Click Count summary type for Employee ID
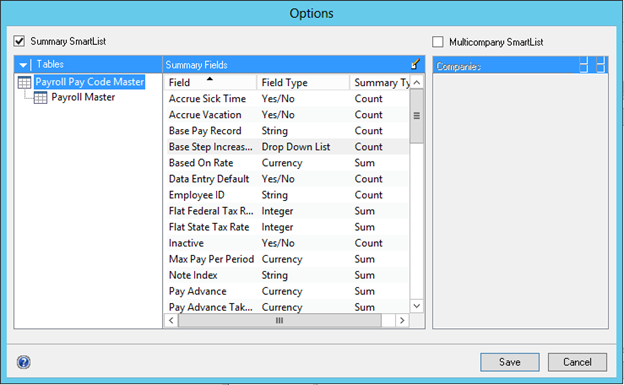 click(369, 195)
